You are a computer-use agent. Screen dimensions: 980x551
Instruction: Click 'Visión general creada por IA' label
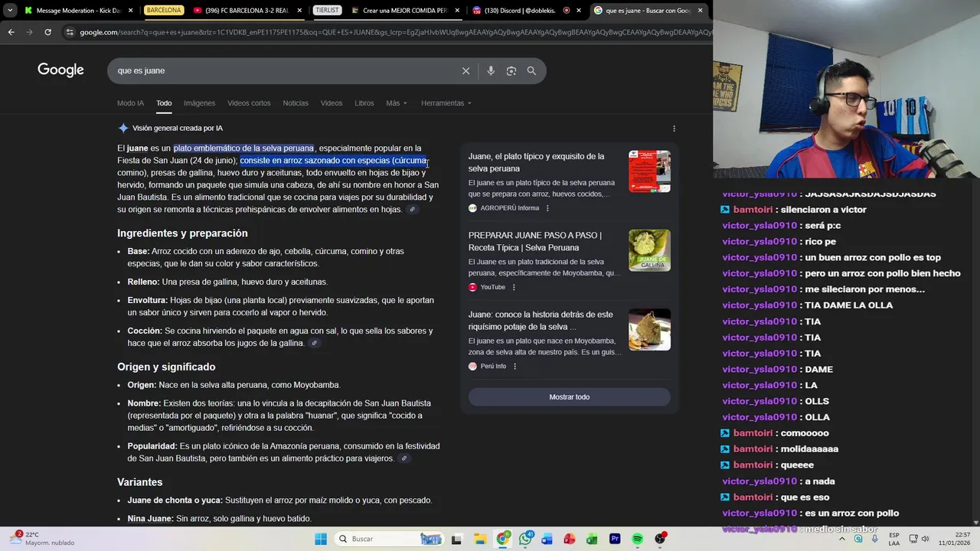click(178, 129)
